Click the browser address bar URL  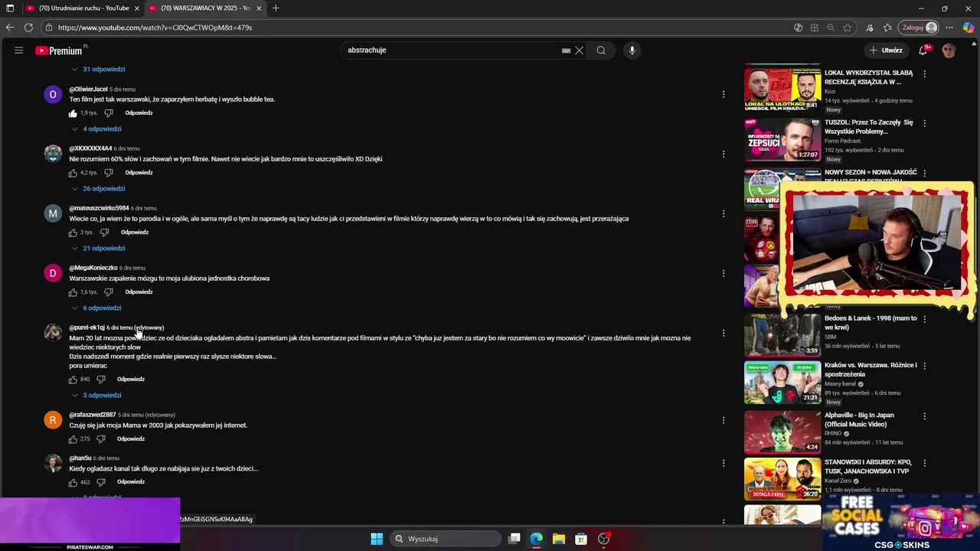coord(155,28)
